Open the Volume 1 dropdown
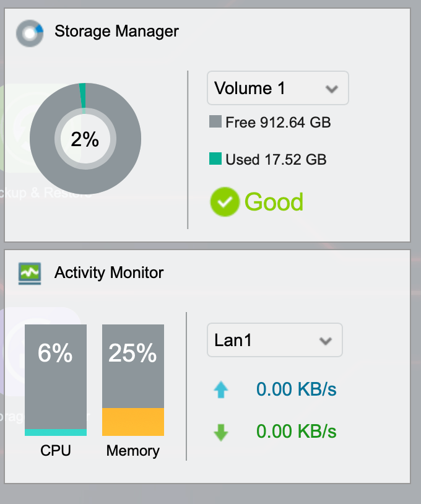Image resolution: width=421 pixels, height=504 pixels. coord(278,88)
